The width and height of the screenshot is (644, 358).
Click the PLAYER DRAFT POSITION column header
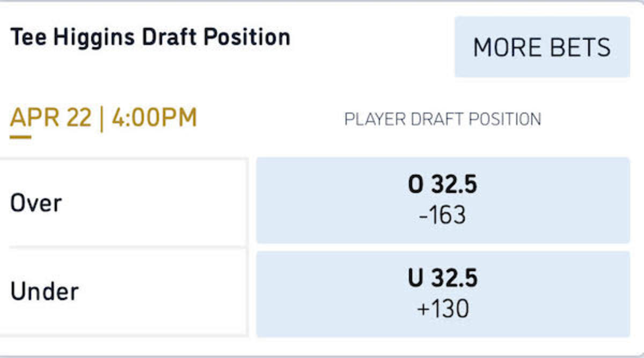[443, 119]
